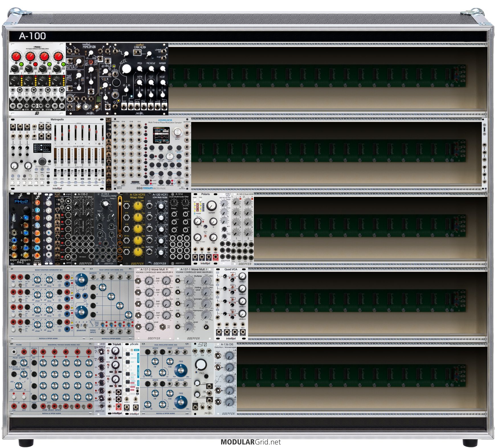Click the Polaris CUTOFF knob
Viewport: 502px width, 448px height.
[211, 205]
